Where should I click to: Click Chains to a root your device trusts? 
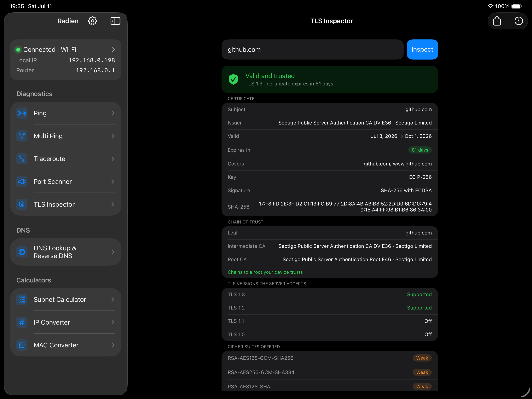pyautogui.click(x=265, y=272)
